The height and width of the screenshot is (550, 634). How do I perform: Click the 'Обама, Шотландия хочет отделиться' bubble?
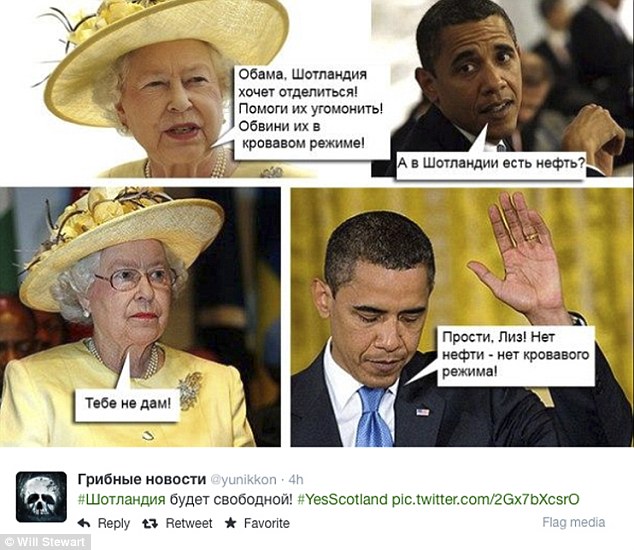[x=309, y=108]
